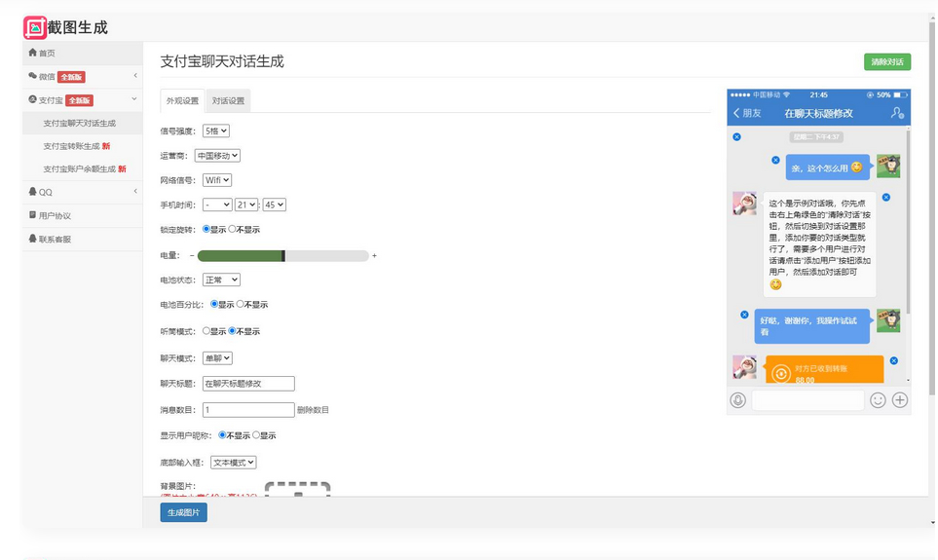Open the 底部输入框 dropdown
938x560 pixels.
(x=234, y=462)
